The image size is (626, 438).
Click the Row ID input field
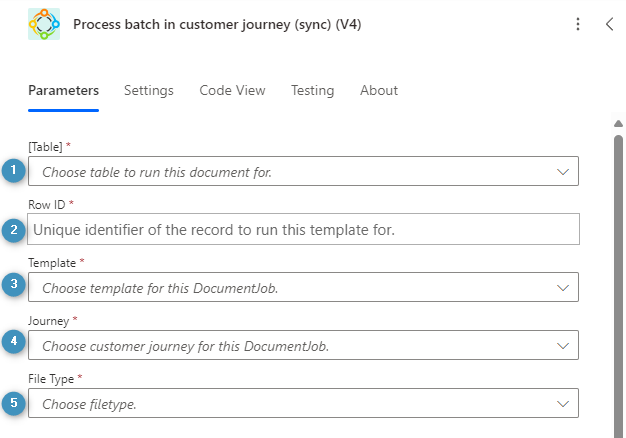point(303,229)
